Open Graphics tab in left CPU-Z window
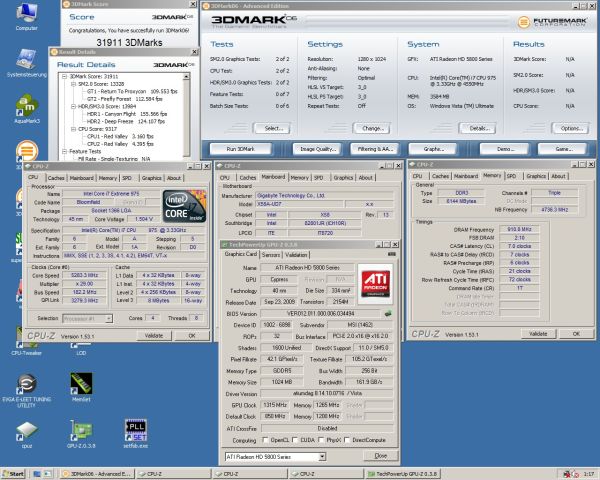The width and height of the screenshot is (600, 480). [152, 178]
